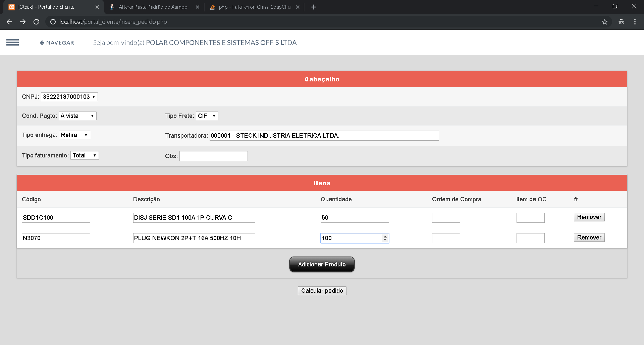
Task: Click Ordem de Compra field for SDD1C100
Action: tap(446, 218)
